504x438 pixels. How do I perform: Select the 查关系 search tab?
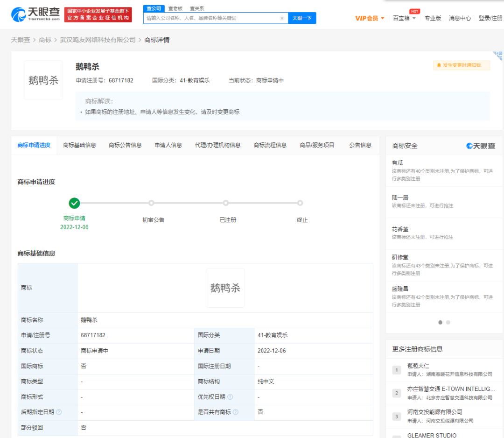[x=197, y=8]
